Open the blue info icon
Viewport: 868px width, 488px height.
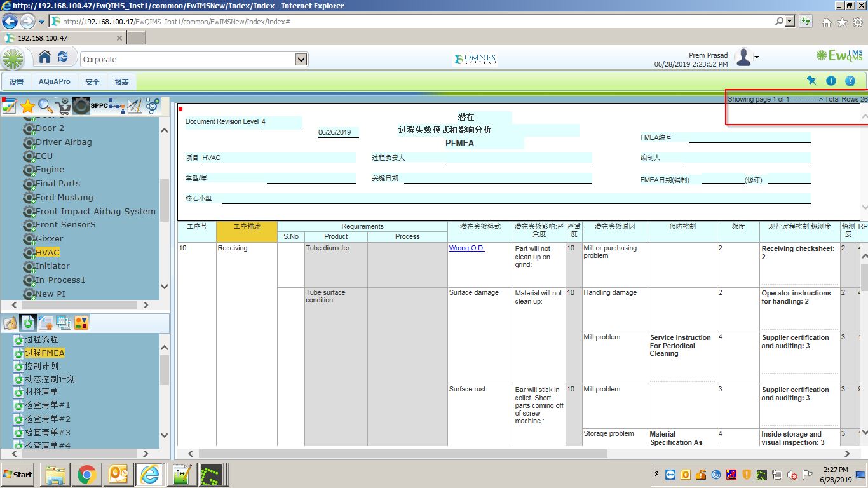pyautogui.click(x=831, y=81)
